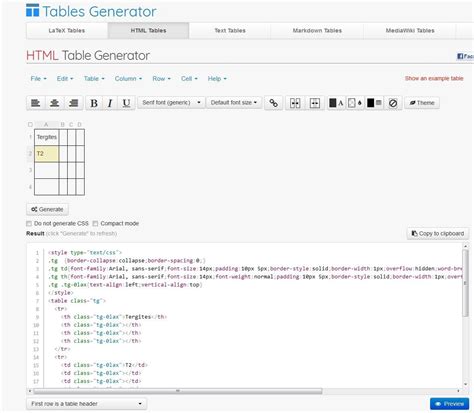The image size is (474, 413).
Task: Select column A header
Action: pyautogui.click(x=46, y=125)
